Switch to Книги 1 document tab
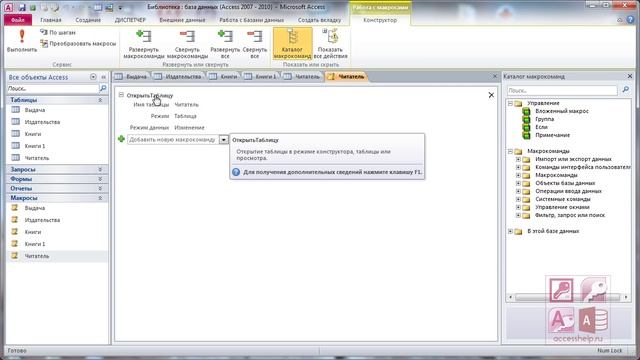Image resolution: width=640 pixels, height=360 pixels. (x=261, y=77)
